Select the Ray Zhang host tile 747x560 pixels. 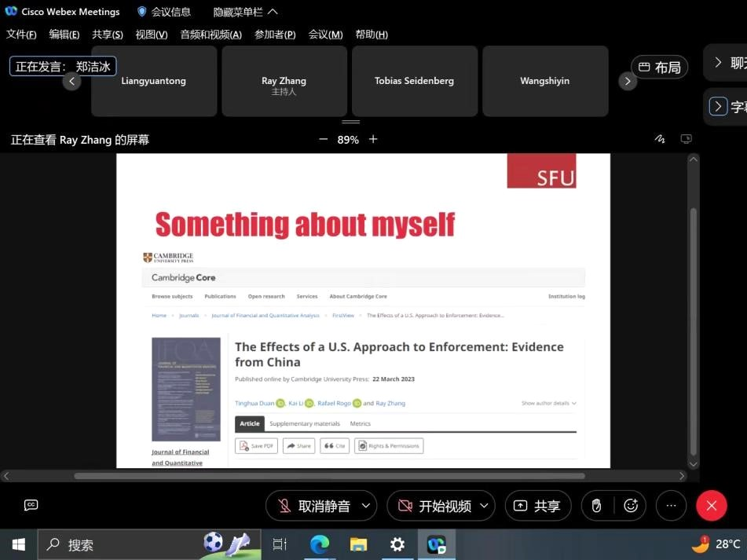pos(284,81)
